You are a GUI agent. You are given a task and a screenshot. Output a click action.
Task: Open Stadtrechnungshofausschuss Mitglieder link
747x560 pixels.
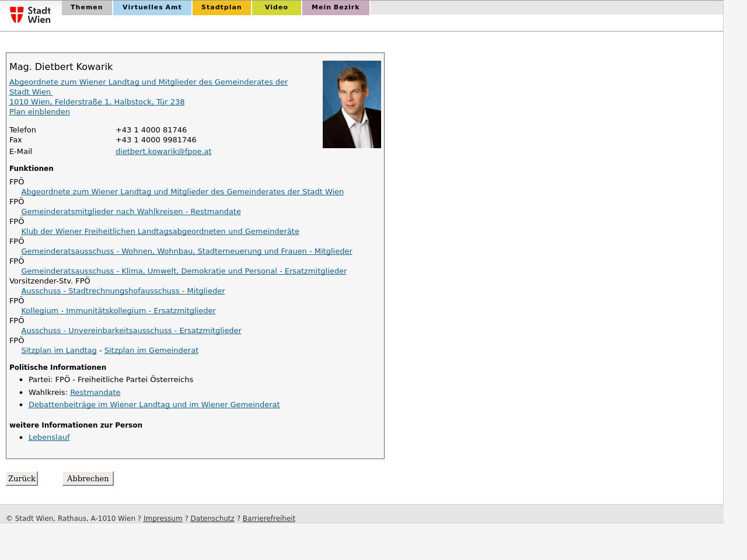[123, 291]
